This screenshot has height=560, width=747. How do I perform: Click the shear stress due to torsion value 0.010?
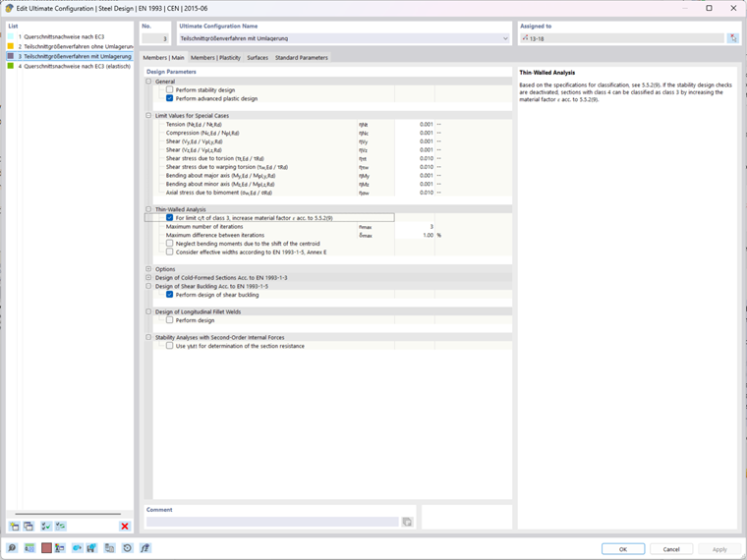click(415, 158)
